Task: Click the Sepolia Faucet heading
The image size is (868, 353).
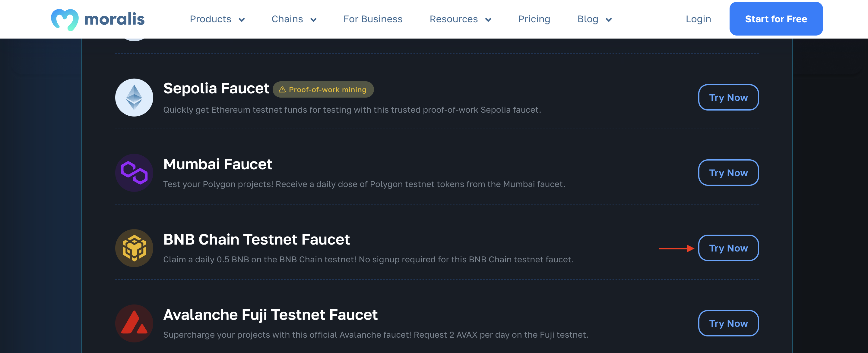Action: (216, 89)
